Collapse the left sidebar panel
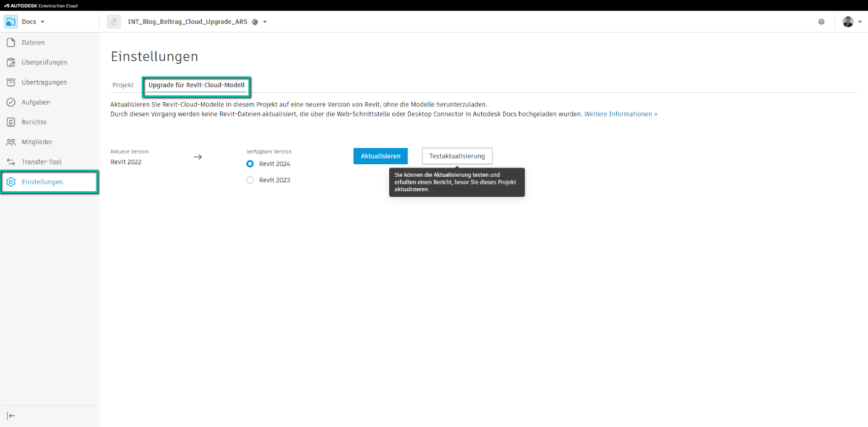Image resolution: width=868 pixels, height=427 pixels. (11, 415)
